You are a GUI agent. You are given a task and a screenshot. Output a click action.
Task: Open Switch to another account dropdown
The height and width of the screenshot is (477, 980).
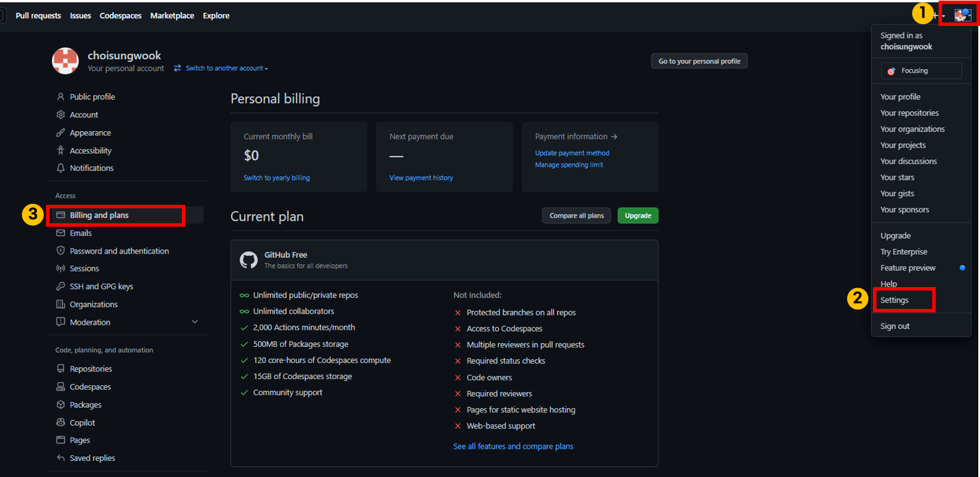[227, 68]
